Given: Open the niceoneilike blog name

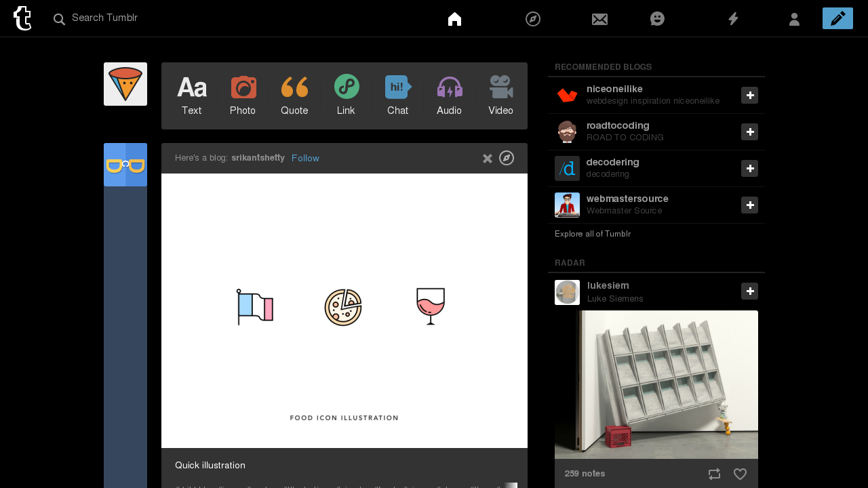Looking at the screenshot, I should (x=614, y=89).
